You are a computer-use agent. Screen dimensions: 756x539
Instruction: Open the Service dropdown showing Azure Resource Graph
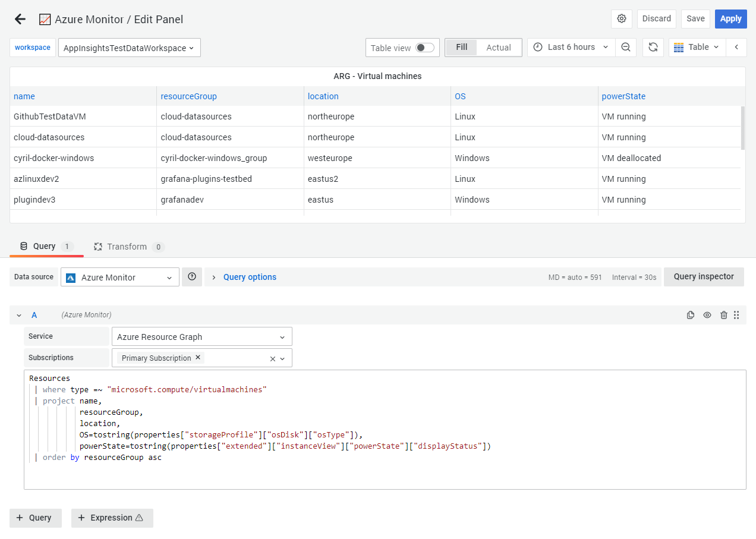click(201, 336)
